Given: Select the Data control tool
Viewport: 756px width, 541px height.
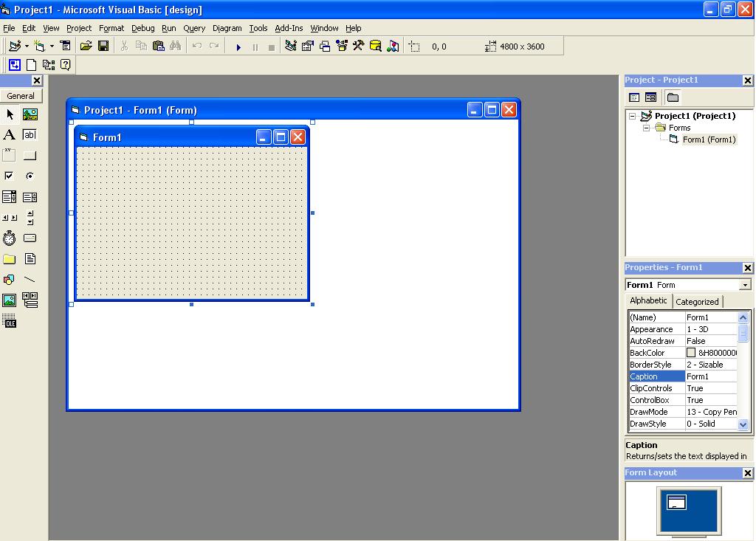Looking at the screenshot, I should (x=30, y=300).
